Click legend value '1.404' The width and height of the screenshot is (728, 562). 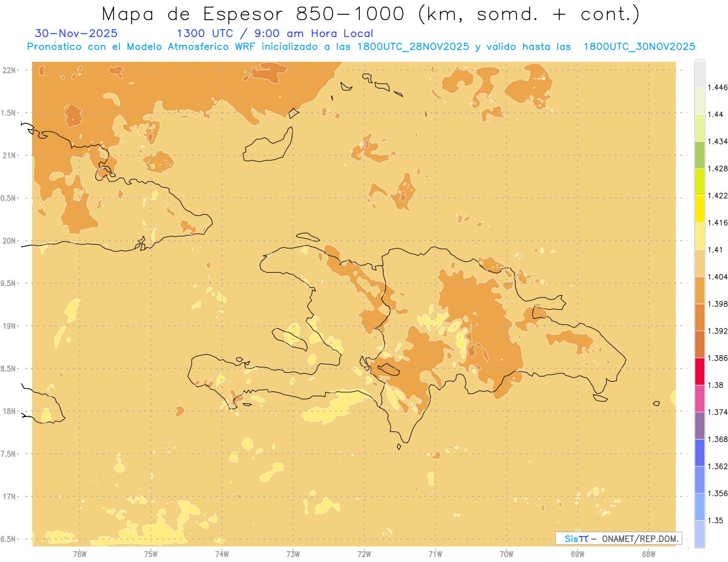(x=717, y=277)
